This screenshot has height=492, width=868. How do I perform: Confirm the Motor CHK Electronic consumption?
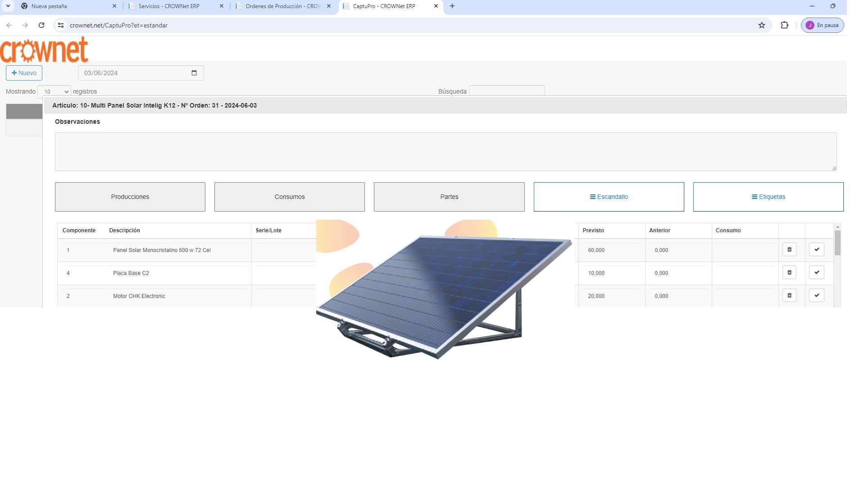coord(817,295)
